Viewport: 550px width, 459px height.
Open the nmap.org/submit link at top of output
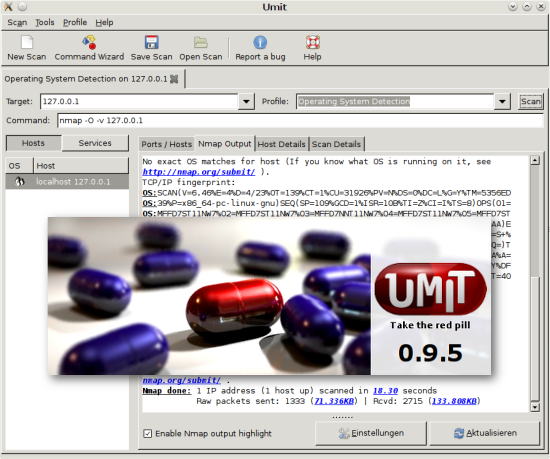pyautogui.click(x=199, y=172)
